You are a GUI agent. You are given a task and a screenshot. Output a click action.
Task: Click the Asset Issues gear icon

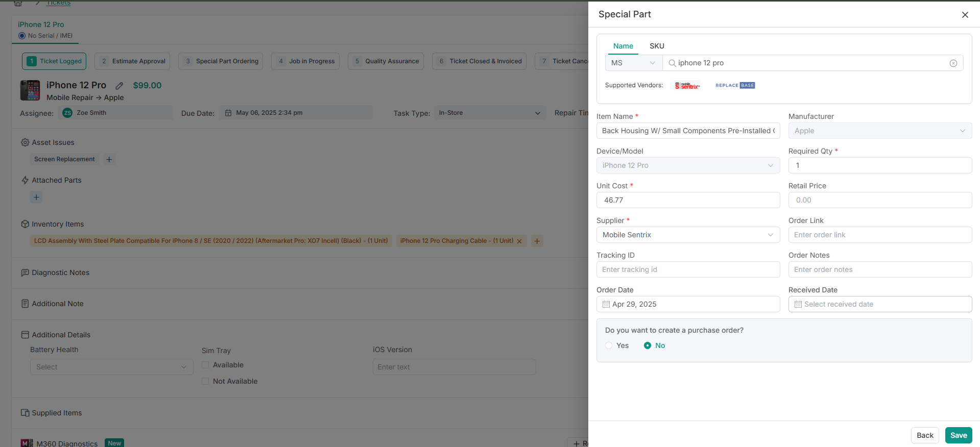pyautogui.click(x=25, y=142)
